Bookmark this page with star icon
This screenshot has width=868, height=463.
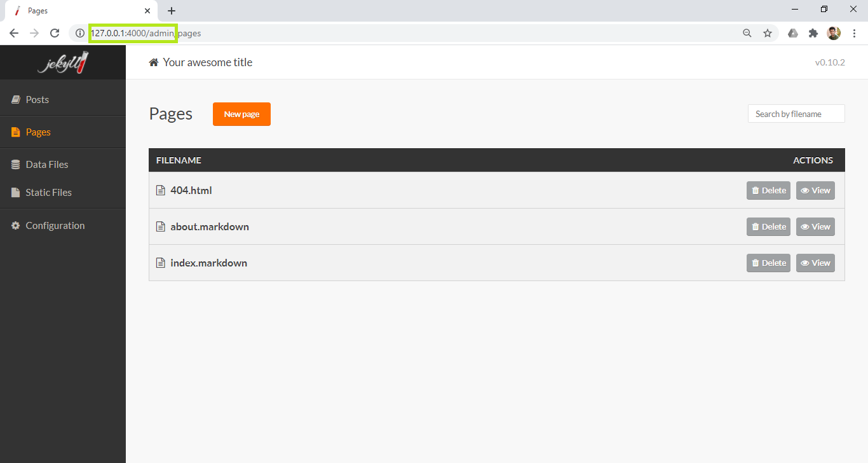[x=768, y=33]
